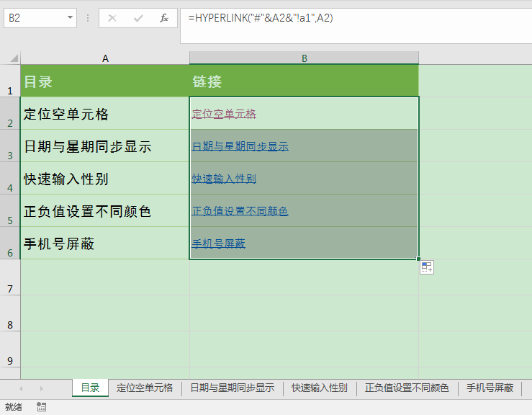Select the column A header
Screen dimensions: 532x415
(105, 58)
